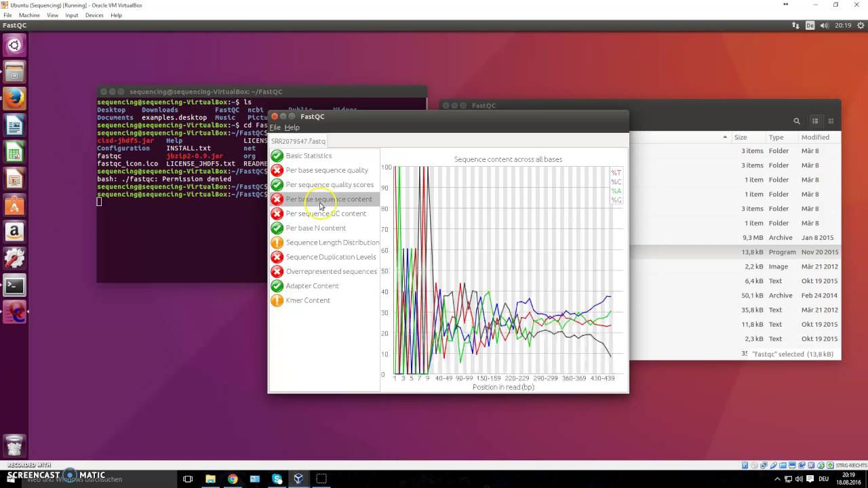Open VirtualBox View menu
868x488 pixels.
(x=52, y=15)
